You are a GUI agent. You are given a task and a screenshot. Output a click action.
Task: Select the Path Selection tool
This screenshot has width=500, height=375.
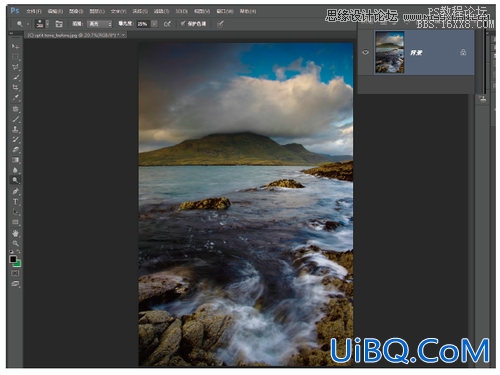tap(15, 212)
